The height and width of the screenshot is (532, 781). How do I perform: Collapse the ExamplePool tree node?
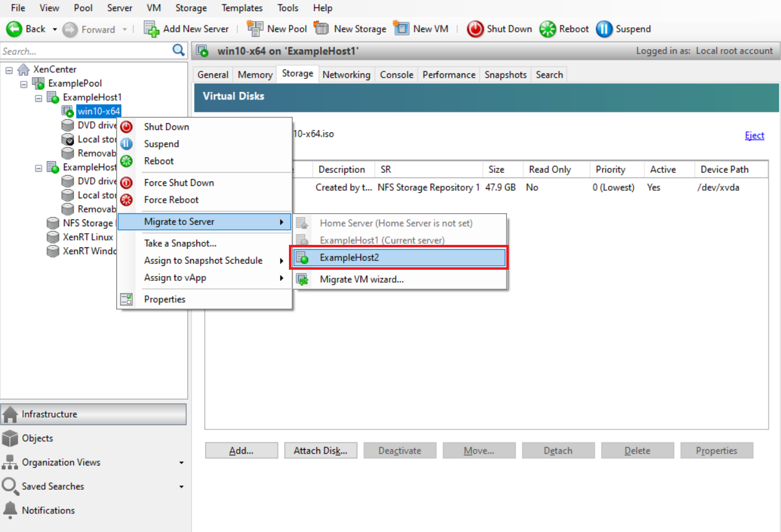click(22, 83)
